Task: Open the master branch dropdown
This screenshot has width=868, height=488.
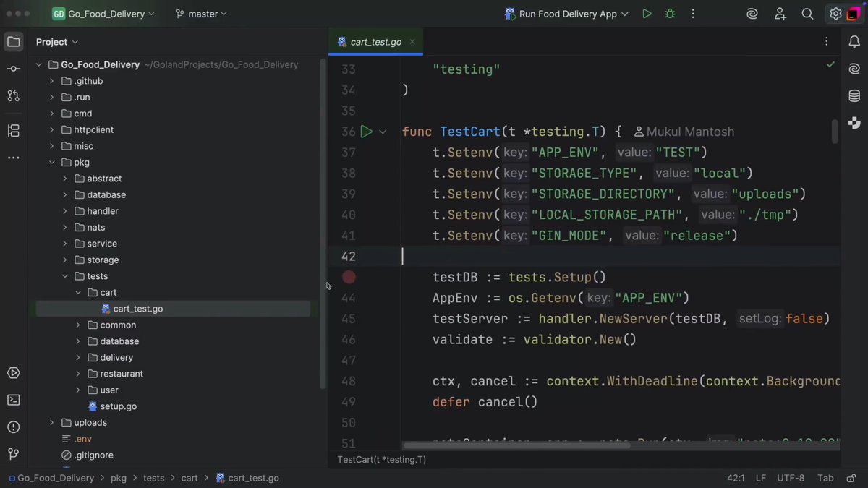Action: [x=201, y=14]
